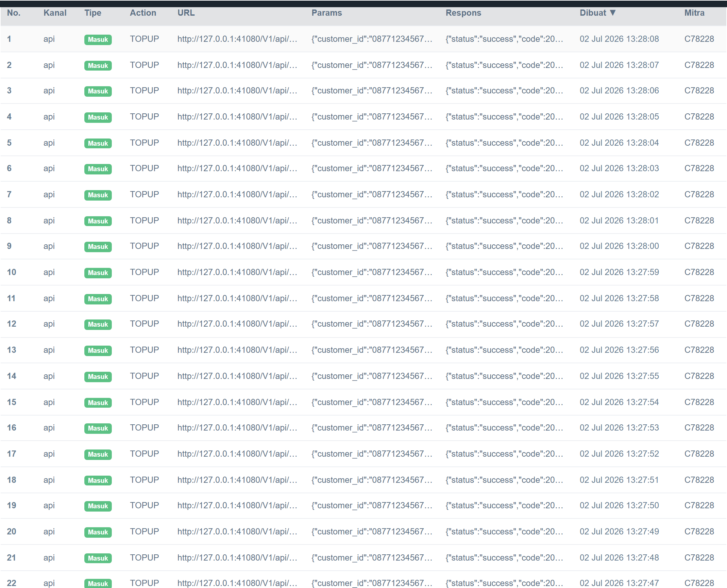727x588 pixels.
Task: Select the Respons cell in row 12
Action: (504, 324)
